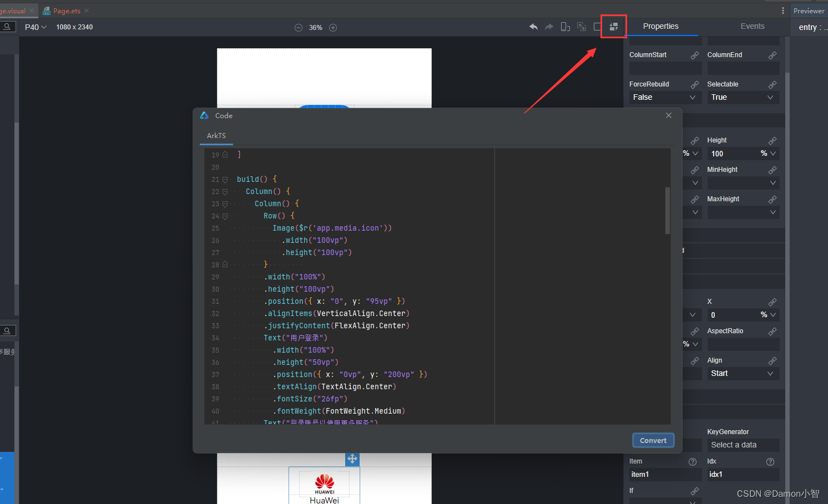The height and width of the screenshot is (504, 828).
Task: Select the HuaWei image on the canvas
Action: [x=324, y=484]
